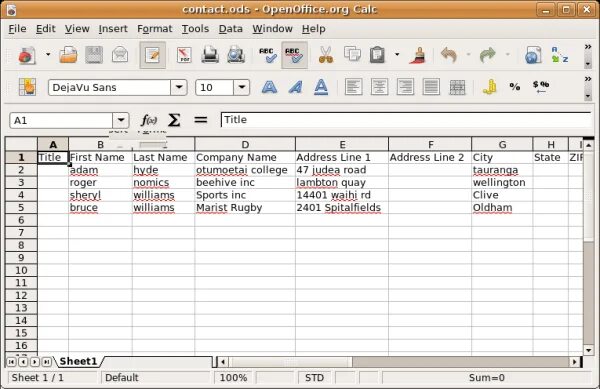
Task: Toggle Underline formatting icon
Action: (x=321, y=87)
